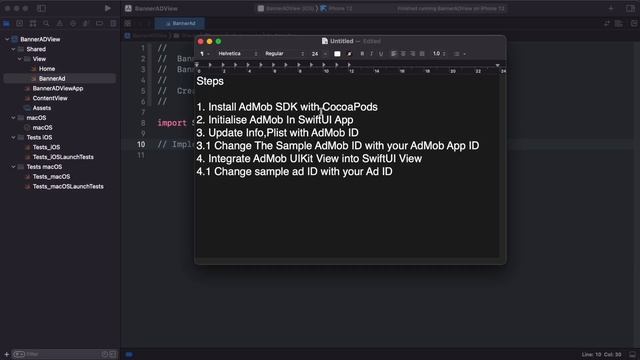Click the Untitled document title in TextEdit
Viewport: 640px width, 360px height.
(341, 41)
